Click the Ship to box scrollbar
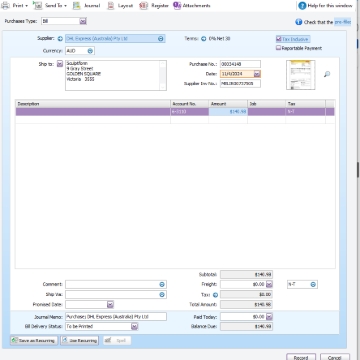360x360 pixels. click(163, 75)
